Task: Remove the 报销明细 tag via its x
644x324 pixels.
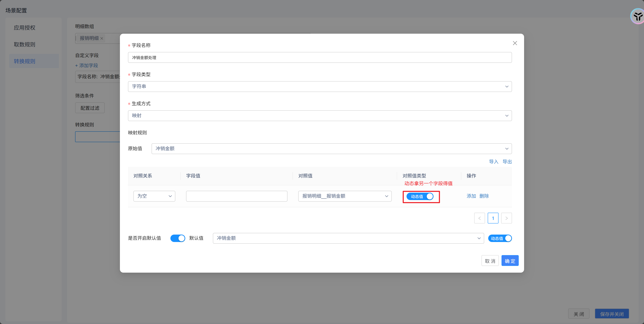Action: [102, 39]
